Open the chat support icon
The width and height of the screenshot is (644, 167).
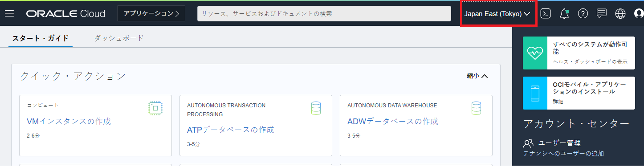(602, 13)
